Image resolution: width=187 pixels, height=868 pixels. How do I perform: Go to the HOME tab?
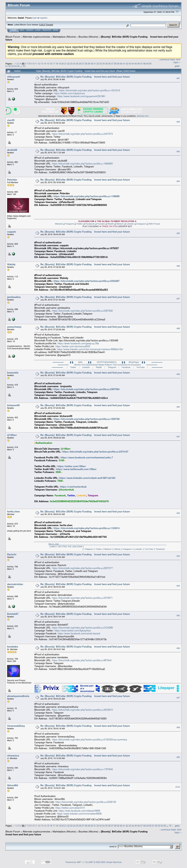click(x=14, y=30)
